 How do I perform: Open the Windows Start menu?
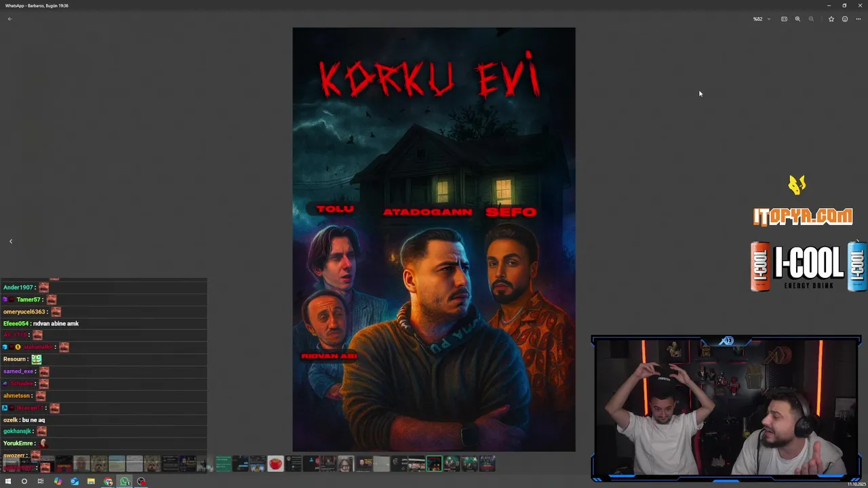pyautogui.click(x=8, y=481)
